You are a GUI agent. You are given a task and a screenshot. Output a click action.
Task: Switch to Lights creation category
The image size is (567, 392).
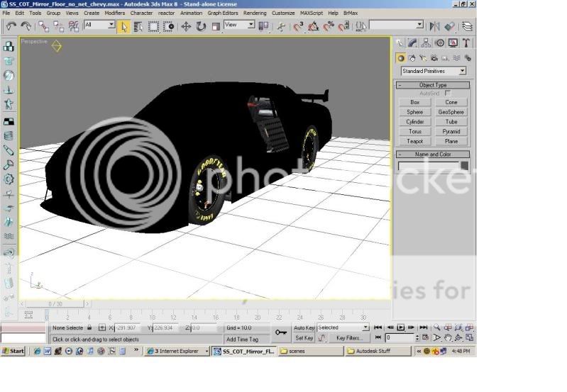click(x=423, y=58)
